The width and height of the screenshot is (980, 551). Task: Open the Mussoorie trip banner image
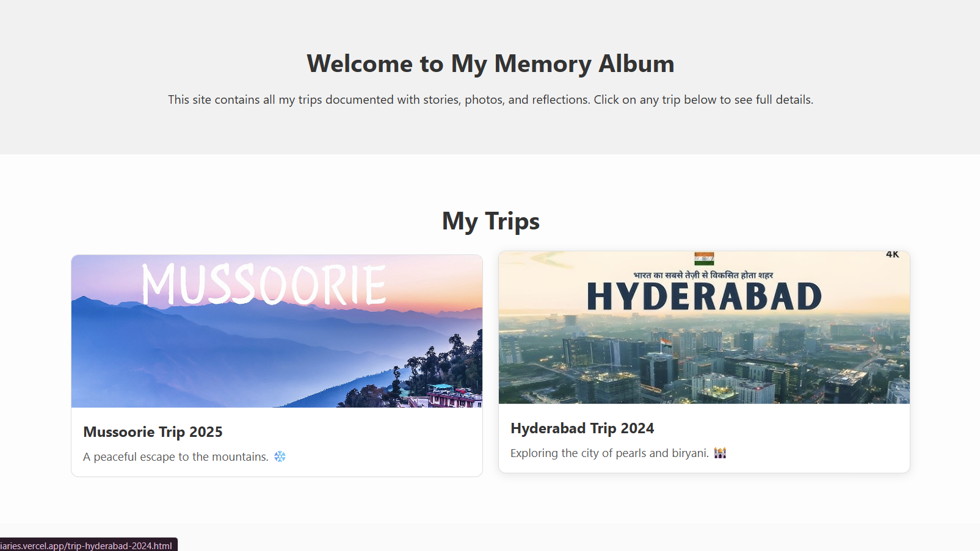pyautogui.click(x=277, y=331)
